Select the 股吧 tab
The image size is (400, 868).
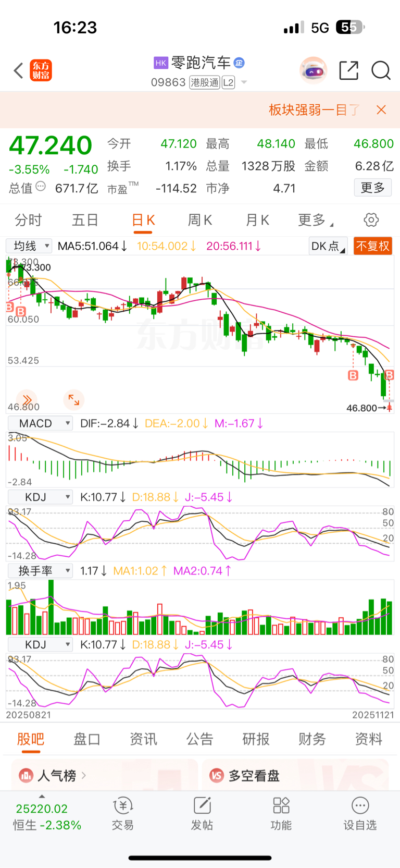pos(31,739)
